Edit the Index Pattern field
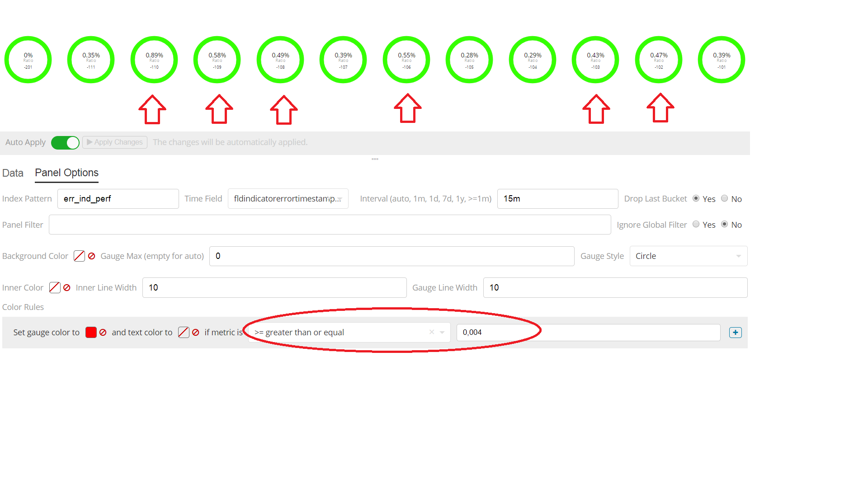Screen dimensions: 868x488 pos(118,199)
